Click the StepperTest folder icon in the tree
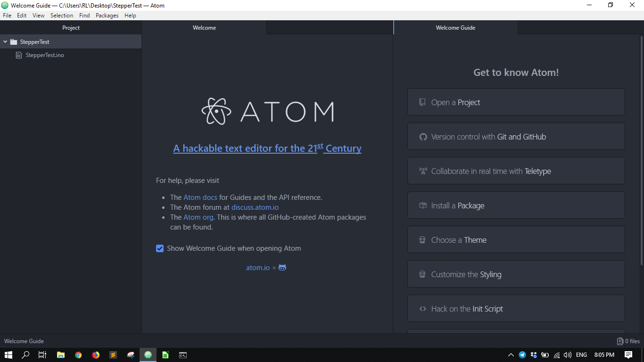The width and height of the screenshot is (644, 362). tap(14, 42)
